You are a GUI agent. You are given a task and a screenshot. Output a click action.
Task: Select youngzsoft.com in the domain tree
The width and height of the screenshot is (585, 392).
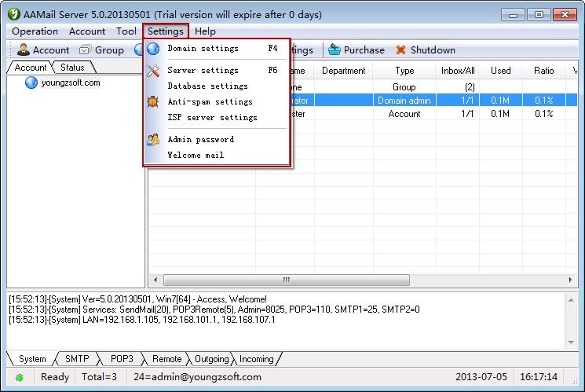tap(71, 82)
